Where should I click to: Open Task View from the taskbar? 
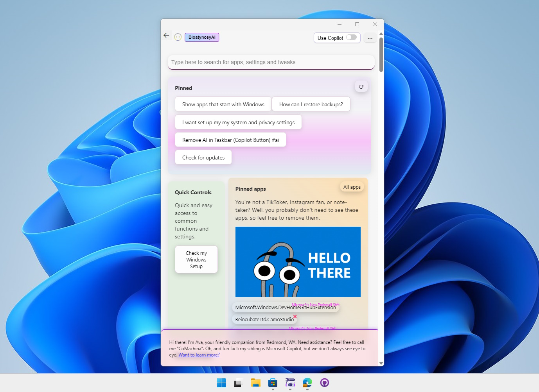[239, 383]
